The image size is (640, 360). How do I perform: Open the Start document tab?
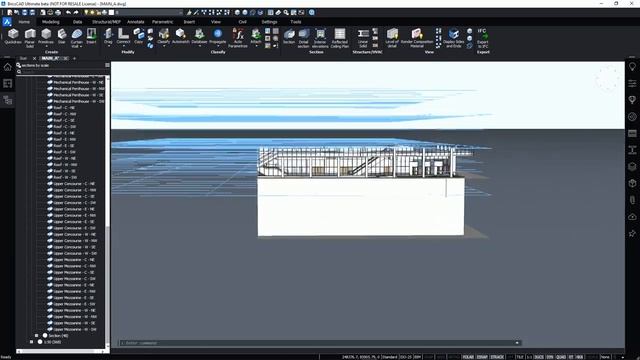tap(23, 58)
